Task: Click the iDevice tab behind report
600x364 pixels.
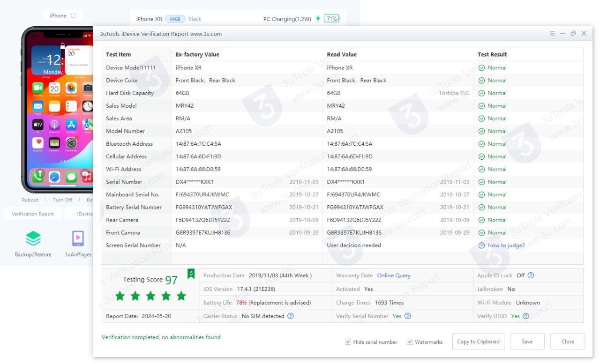Action: pyautogui.click(x=78, y=214)
